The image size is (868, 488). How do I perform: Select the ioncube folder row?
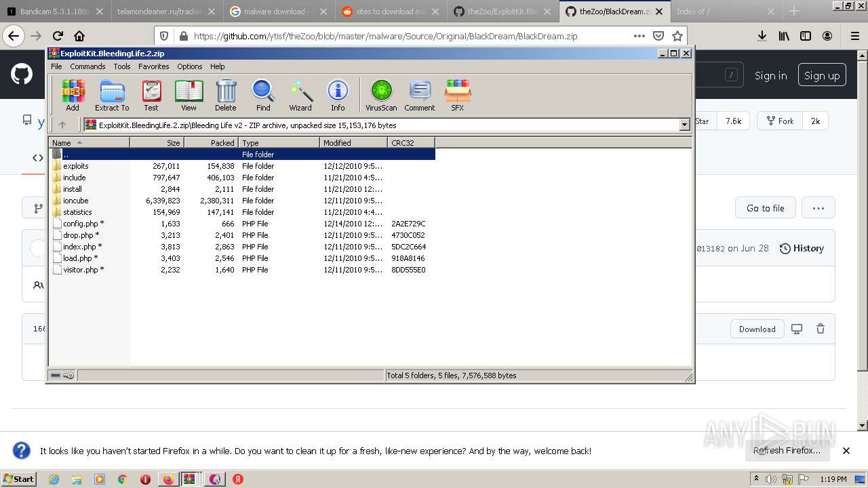[241, 201]
